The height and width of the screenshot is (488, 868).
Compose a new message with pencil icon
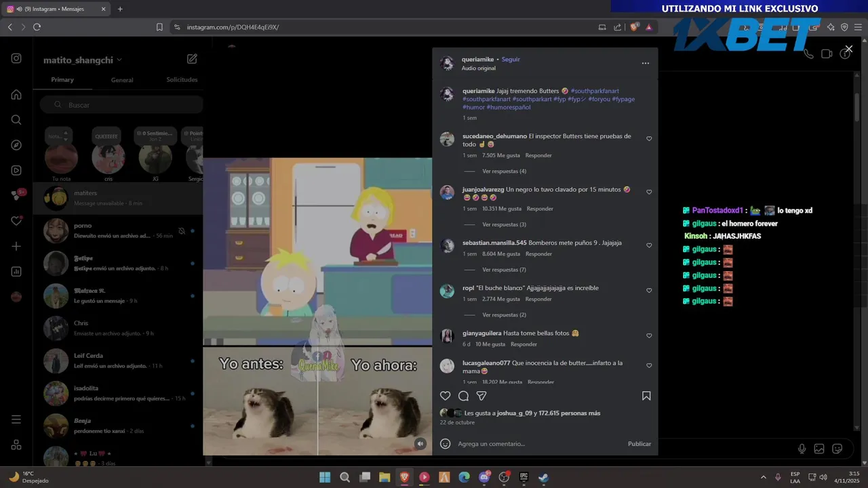[x=192, y=59]
